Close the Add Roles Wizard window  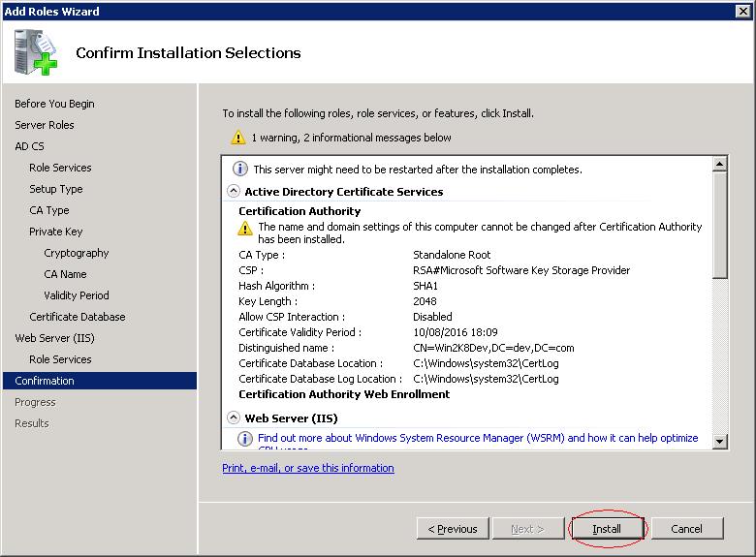tap(743, 11)
